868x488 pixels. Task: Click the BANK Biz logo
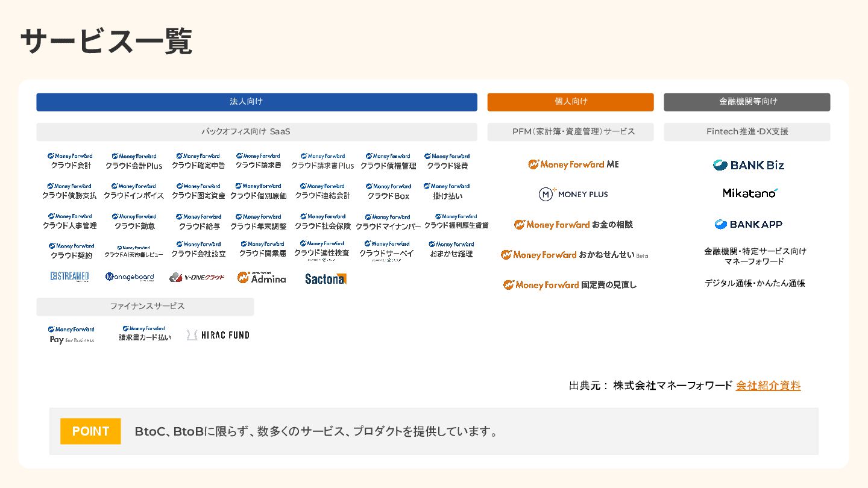pyautogui.click(x=749, y=165)
